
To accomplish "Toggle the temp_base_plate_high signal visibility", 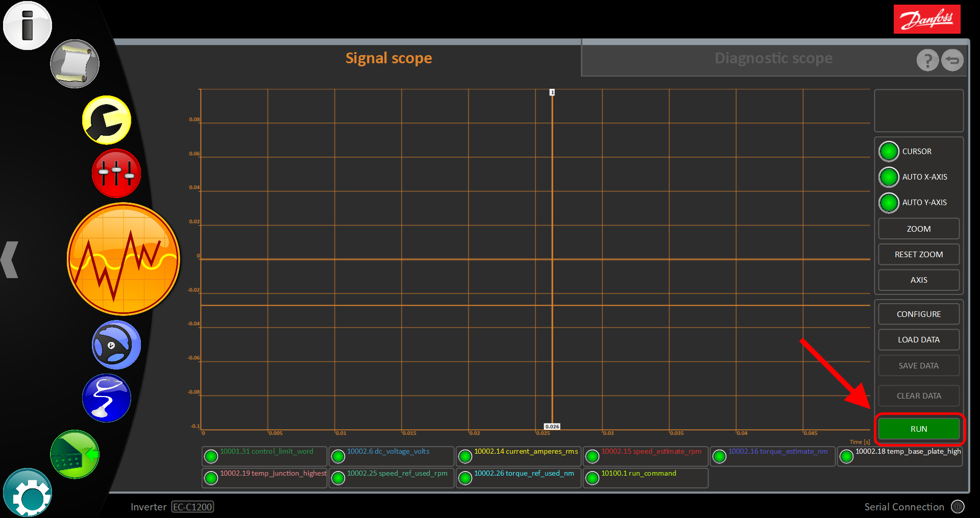I will [x=846, y=456].
